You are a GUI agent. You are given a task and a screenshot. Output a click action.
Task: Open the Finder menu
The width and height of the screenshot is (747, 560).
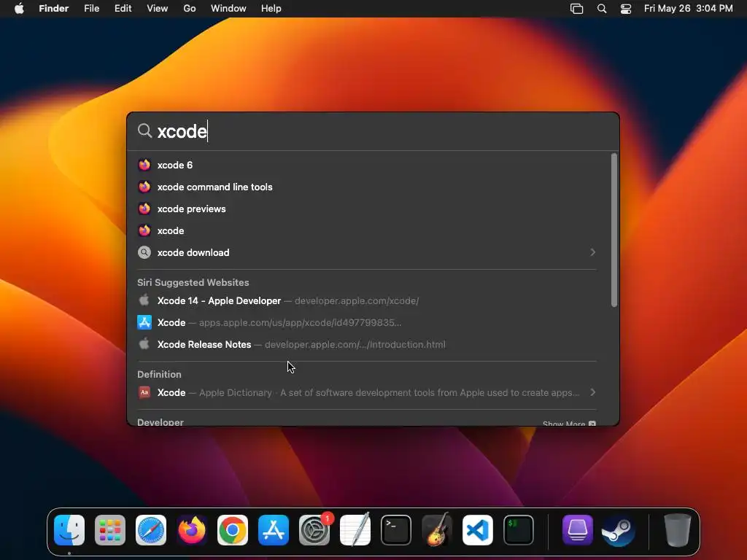(53, 9)
